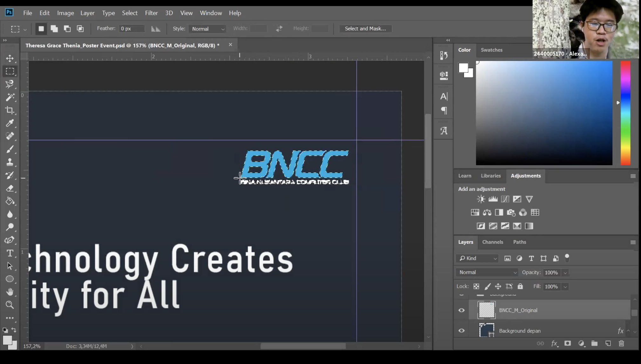Viewport: 641px width, 364px height.
Task: Collapse the Background depan layer effects
Action: (628, 331)
